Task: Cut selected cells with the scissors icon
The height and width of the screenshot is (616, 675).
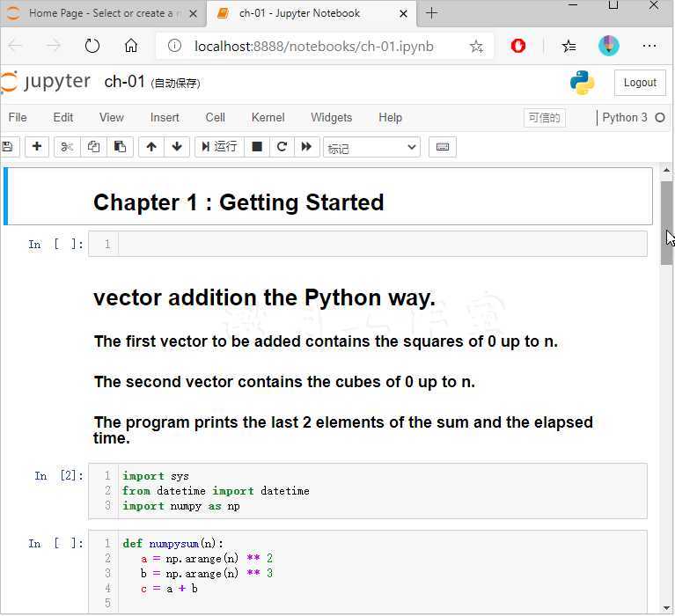Action: (x=67, y=147)
